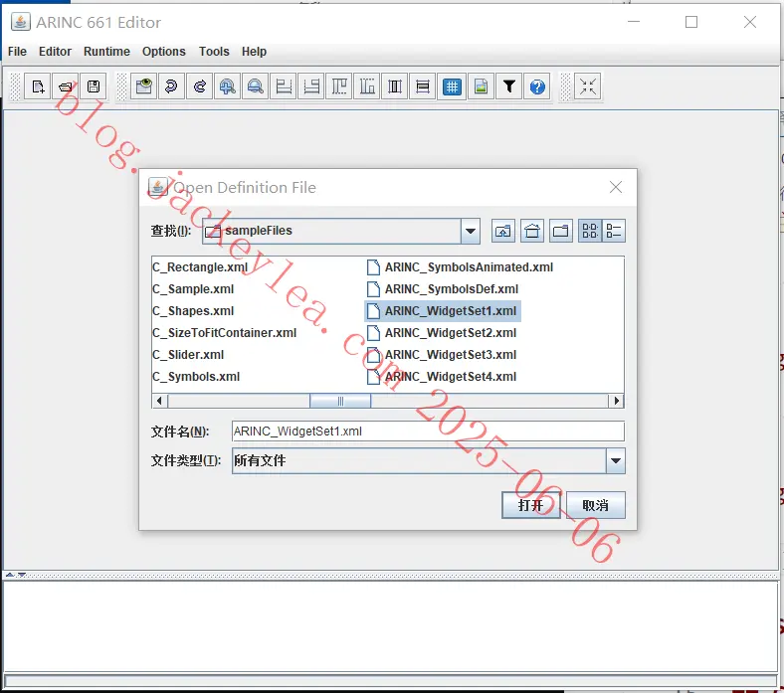Click the Zoom out magnifier icon
The image size is (784, 693).
click(256, 87)
